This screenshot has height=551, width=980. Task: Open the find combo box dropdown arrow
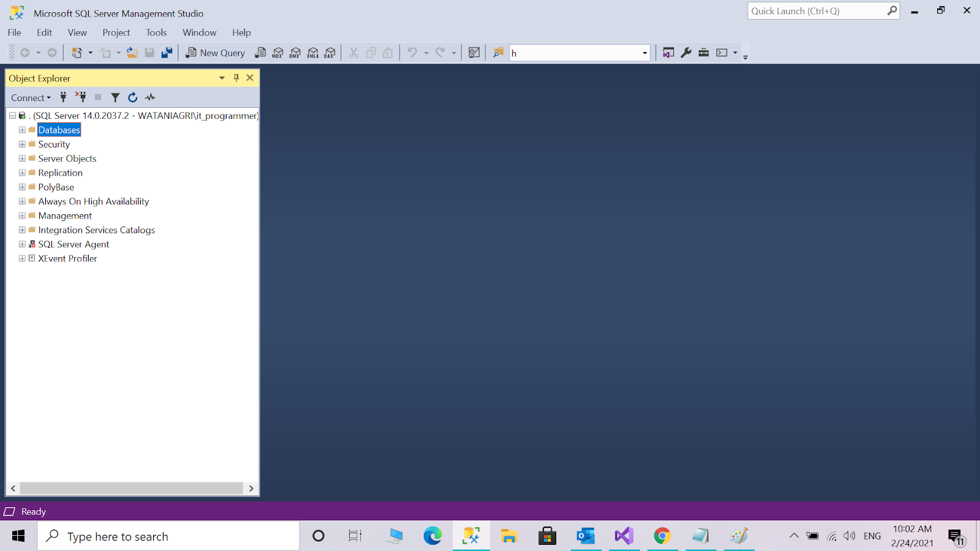coord(644,53)
